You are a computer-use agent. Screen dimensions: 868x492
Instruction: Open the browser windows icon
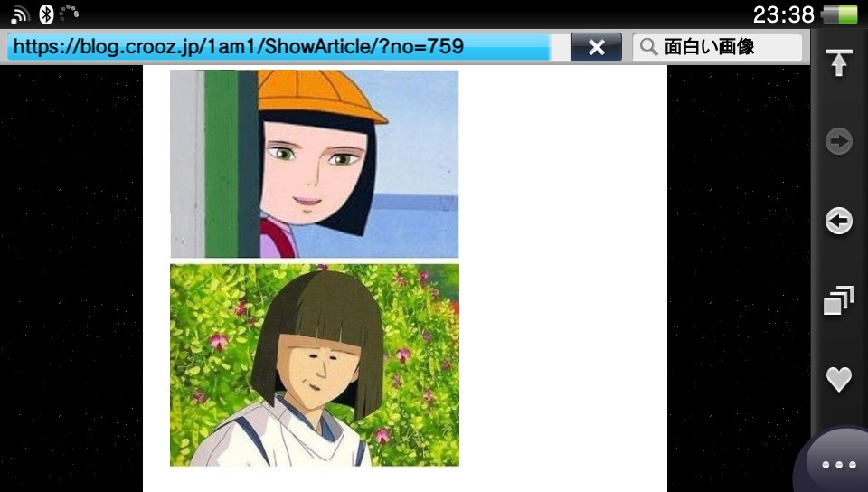[x=838, y=300]
